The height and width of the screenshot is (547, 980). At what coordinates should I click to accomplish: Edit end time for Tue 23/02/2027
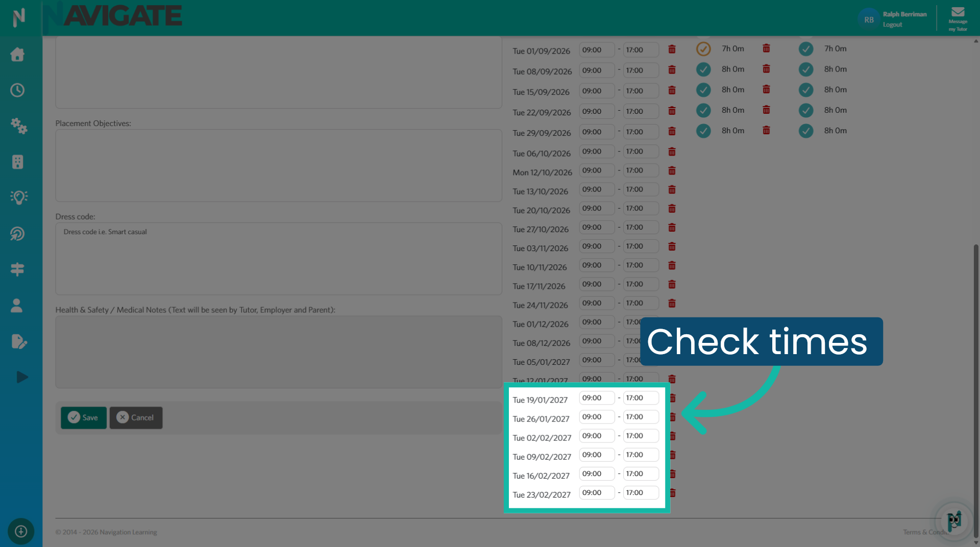click(x=641, y=493)
